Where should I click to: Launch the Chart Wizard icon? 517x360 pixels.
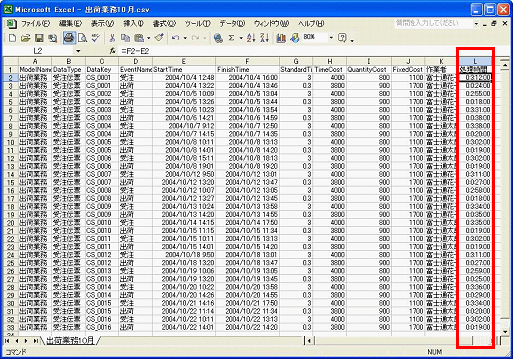click(x=281, y=38)
